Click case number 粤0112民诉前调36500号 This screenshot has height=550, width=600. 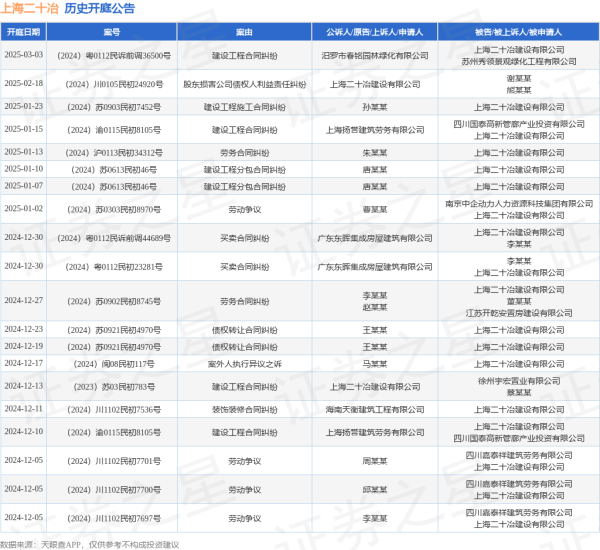(114, 55)
